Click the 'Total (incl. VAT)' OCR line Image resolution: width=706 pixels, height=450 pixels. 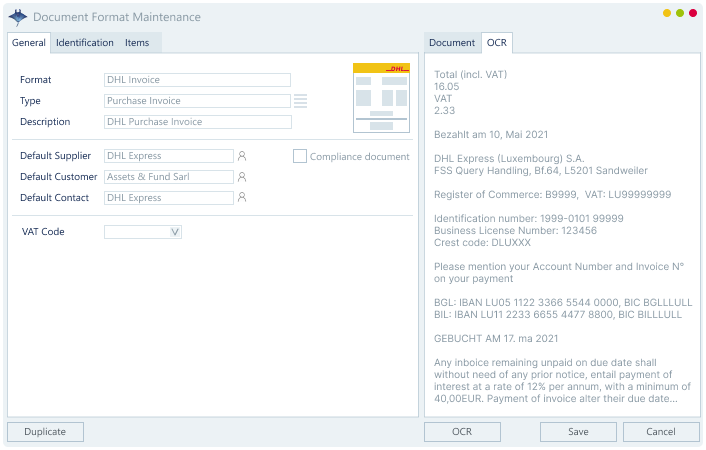(x=471, y=74)
